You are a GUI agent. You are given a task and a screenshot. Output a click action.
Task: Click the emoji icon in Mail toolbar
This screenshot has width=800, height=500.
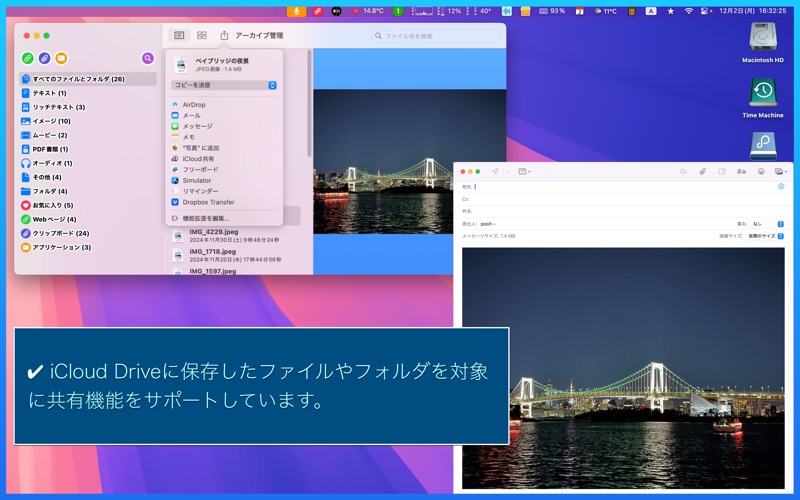coord(761,171)
